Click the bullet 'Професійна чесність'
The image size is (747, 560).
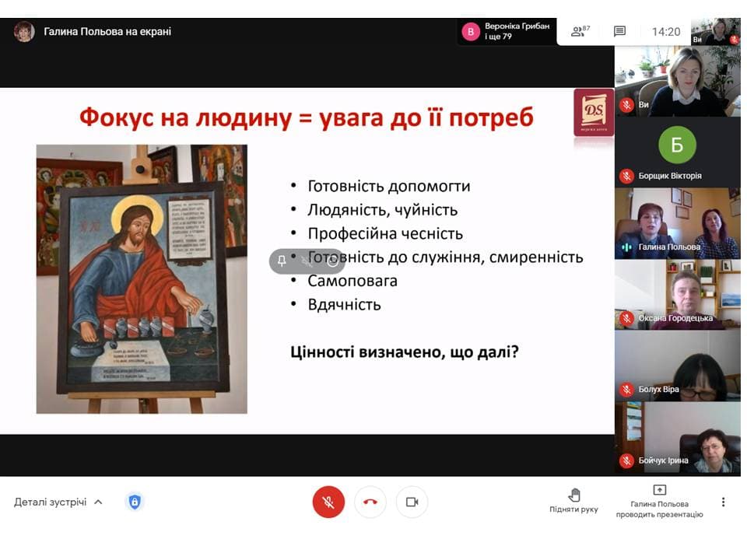[385, 234]
